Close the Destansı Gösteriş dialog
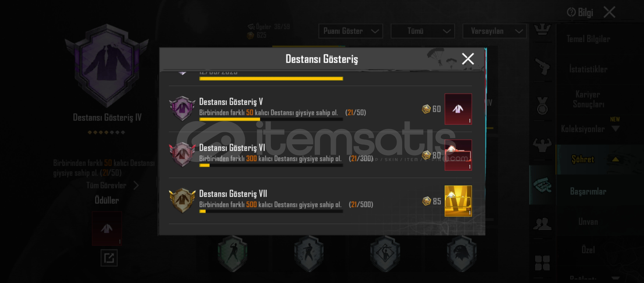Image resolution: width=644 pixels, height=283 pixels. coord(468,59)
